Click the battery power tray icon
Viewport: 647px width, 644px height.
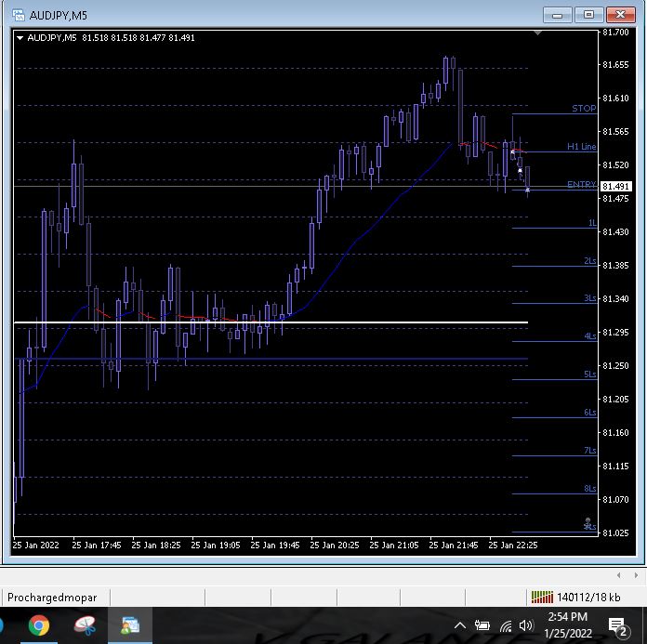pos(482,625)
